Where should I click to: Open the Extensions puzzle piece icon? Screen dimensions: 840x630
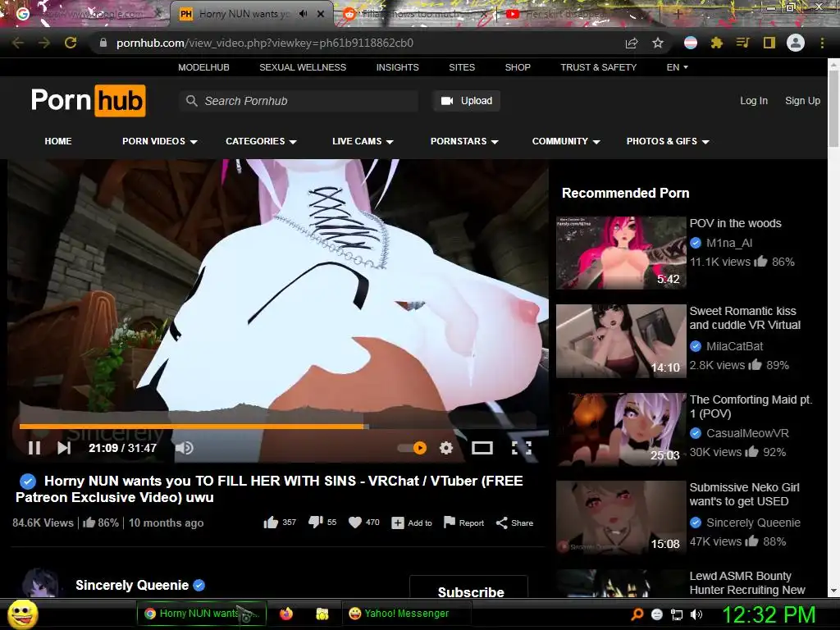[x=717, y=43]
